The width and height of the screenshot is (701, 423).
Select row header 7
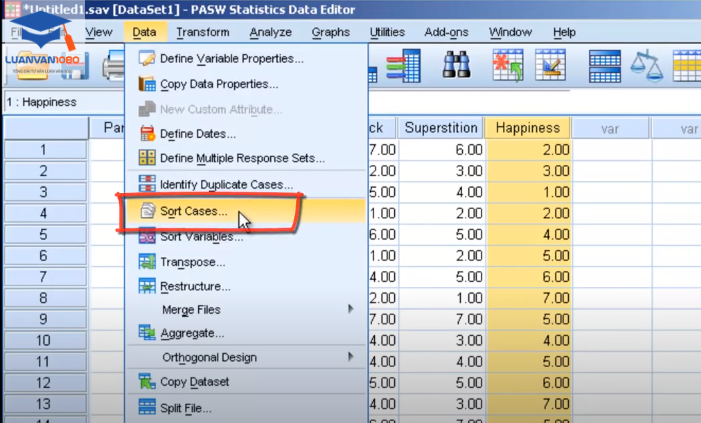(x=45, y=277)
